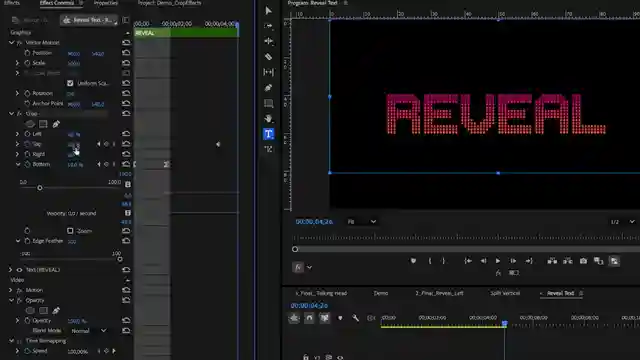This screenshot has width=640, height=360.
Task: Open timeline wrench settings
Action: [356, 318]
